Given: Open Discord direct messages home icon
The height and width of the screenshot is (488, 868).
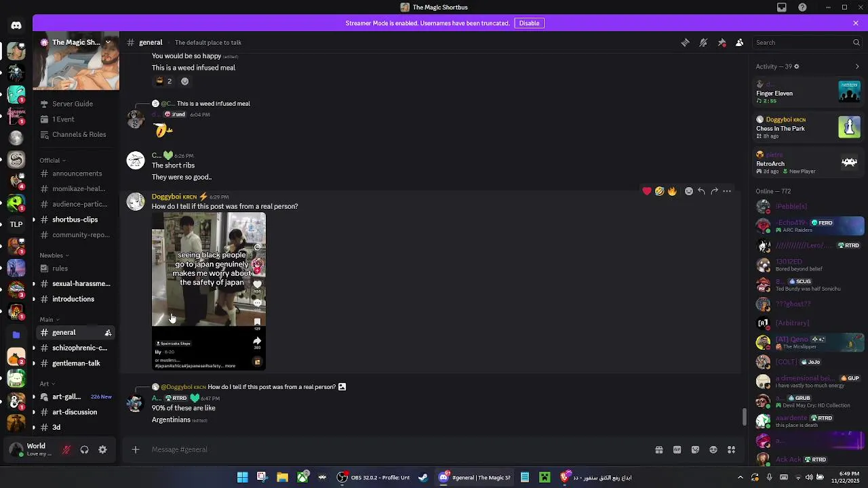Looking at the screenshot, I should (x=16, y=25).
